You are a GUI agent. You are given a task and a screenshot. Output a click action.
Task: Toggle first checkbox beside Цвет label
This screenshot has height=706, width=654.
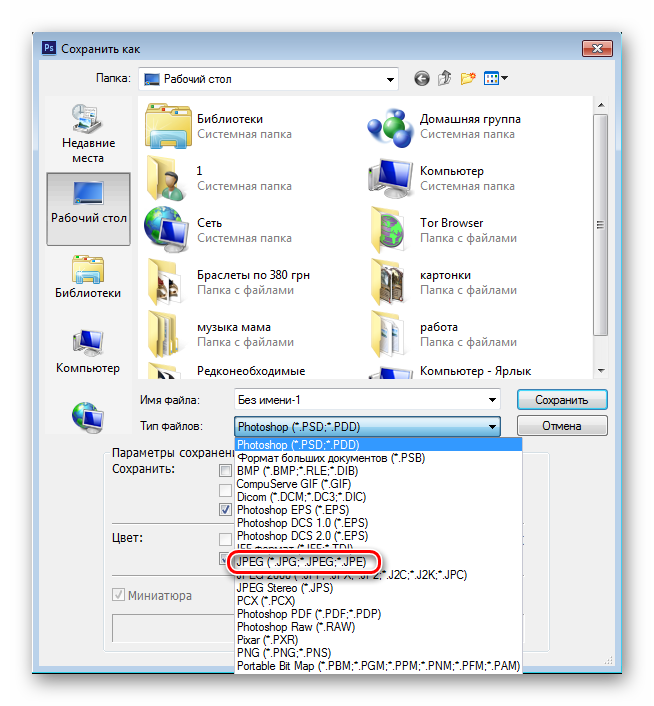tap(225, 539)
